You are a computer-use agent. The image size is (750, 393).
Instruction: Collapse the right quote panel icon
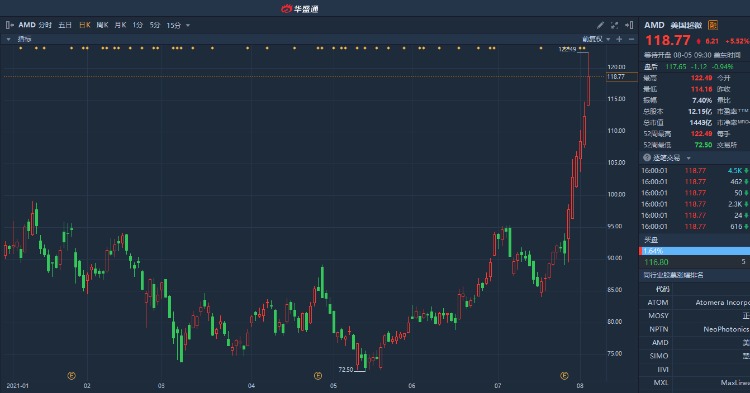(x=629, y=25)
